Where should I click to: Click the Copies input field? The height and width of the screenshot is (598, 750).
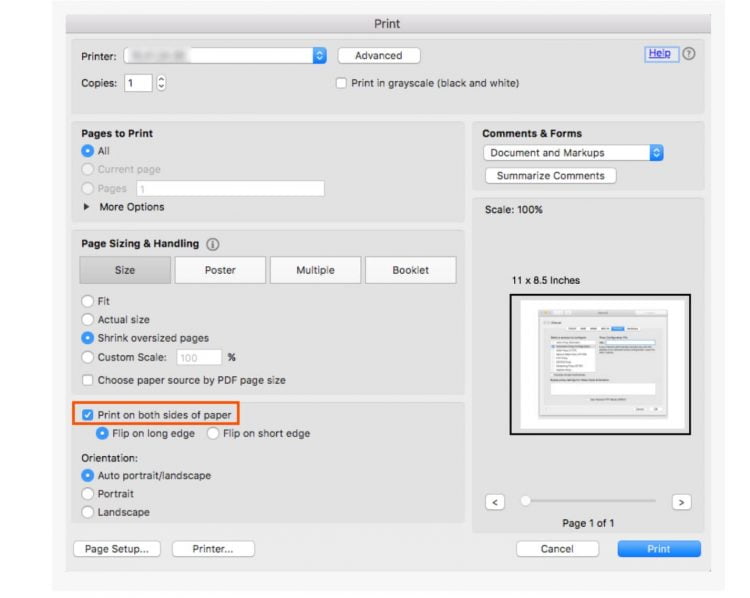[x=138, y=83]
